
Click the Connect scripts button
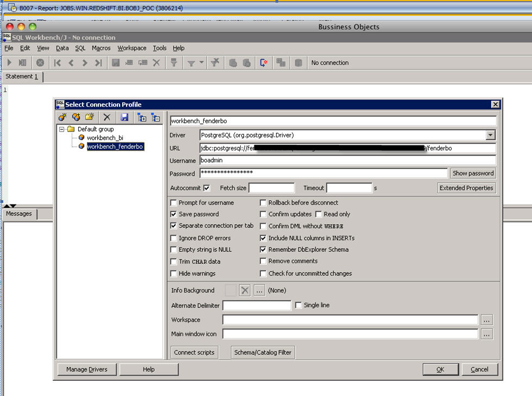coord(194,352)
